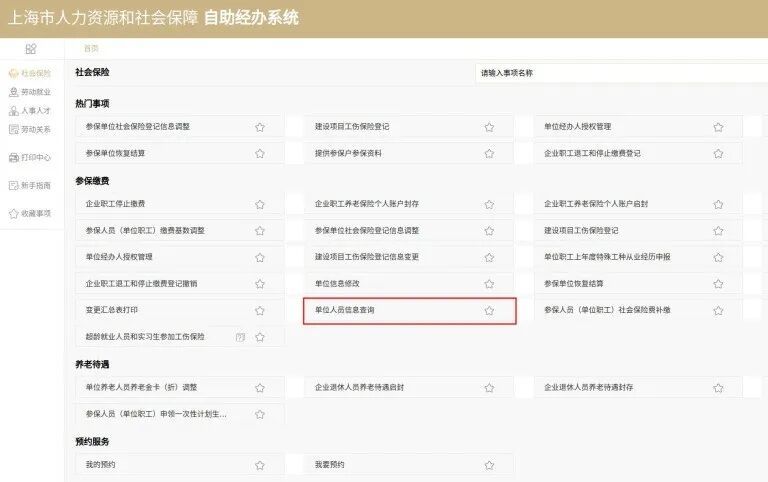Star the 单位信息修改 item
Image resolution: width=768 pixels, height=482 pixels.
point(489,284)
